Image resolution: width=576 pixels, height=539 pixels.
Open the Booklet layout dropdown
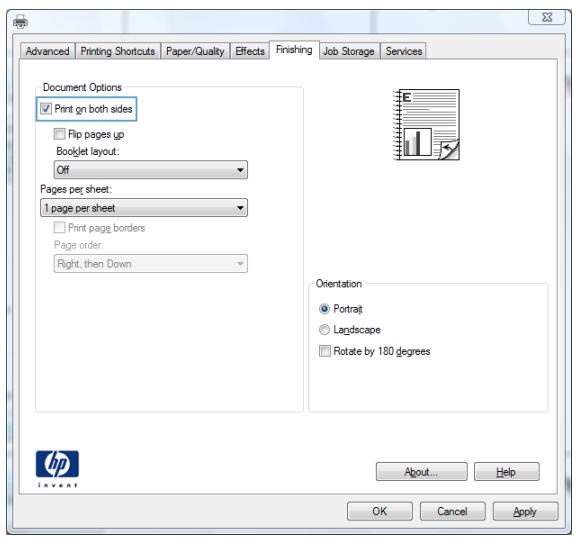coord(151,170)
